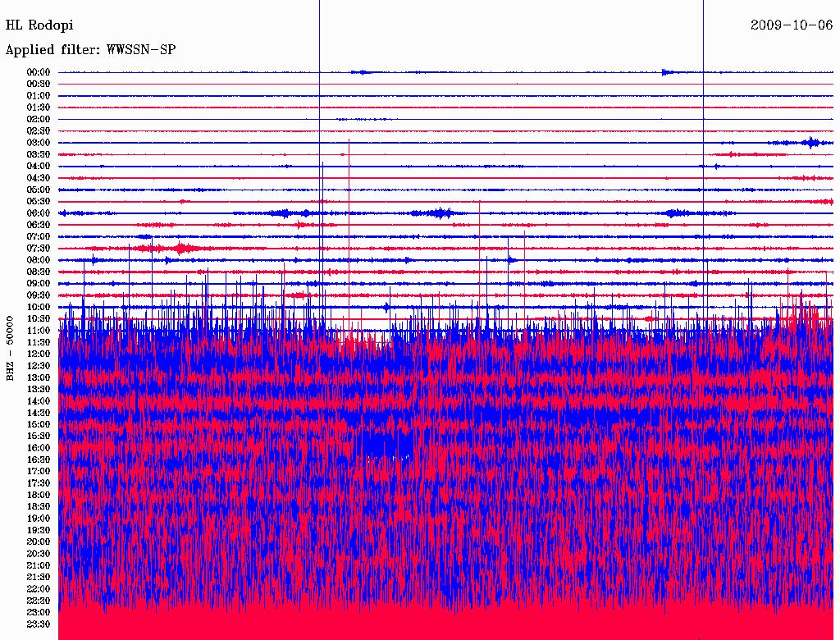Select the 18:00 time label
The width and height of the screenshot is (840, 640).
[x=39, y=496]
